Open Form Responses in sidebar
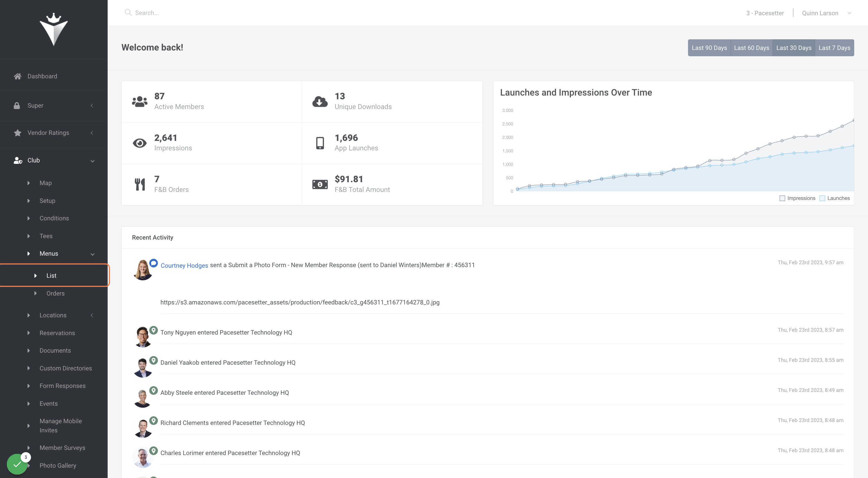Image resolution: width=868 pixels, height=478 pixels. [62, 386]
